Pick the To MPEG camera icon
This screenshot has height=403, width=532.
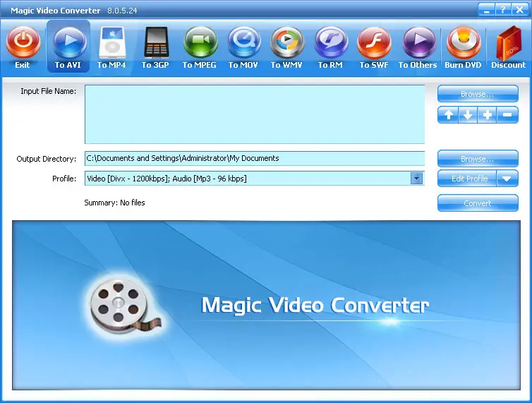[x=200, y=42]
